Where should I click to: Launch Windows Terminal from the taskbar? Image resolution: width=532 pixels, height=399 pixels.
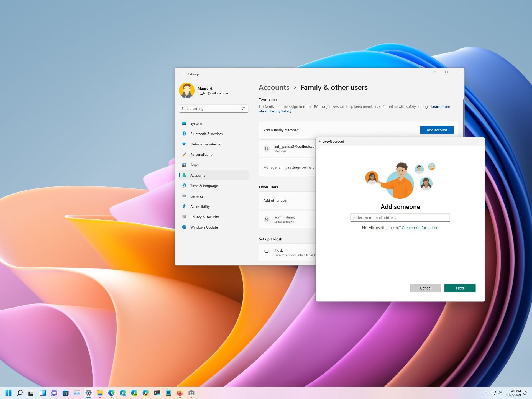tap(157, 393)
